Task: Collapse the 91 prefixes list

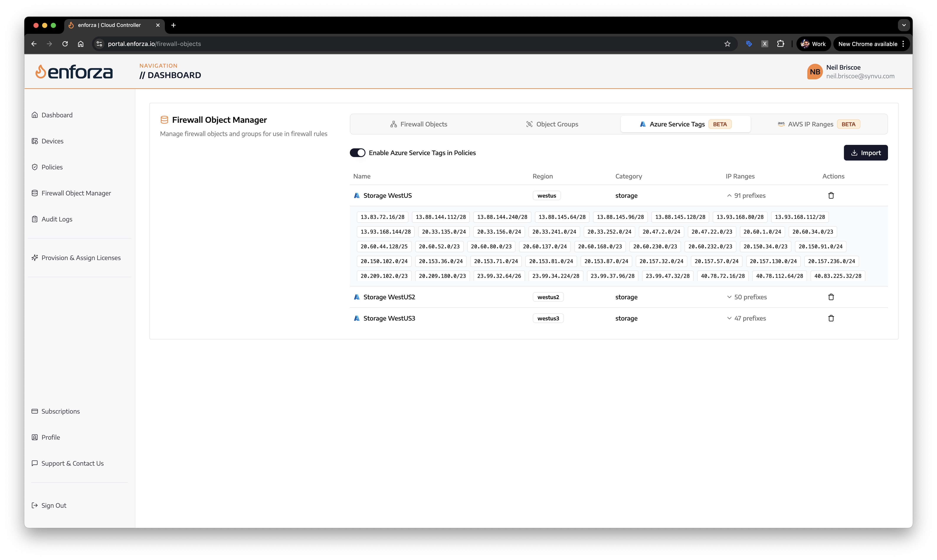Action: [x=746, y=195]
